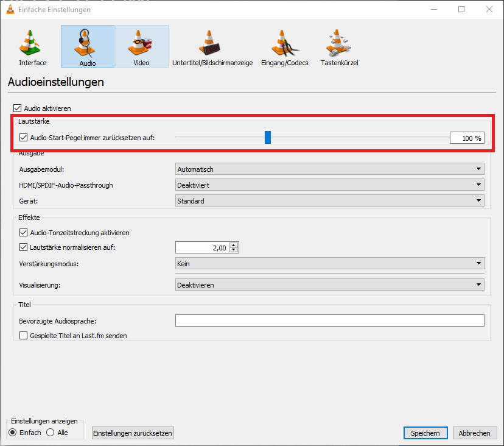This screenshot has height=446, width=504.
Task: Open the Verstärkungsmodus dropdown
Action: click(x=329, y=264)
